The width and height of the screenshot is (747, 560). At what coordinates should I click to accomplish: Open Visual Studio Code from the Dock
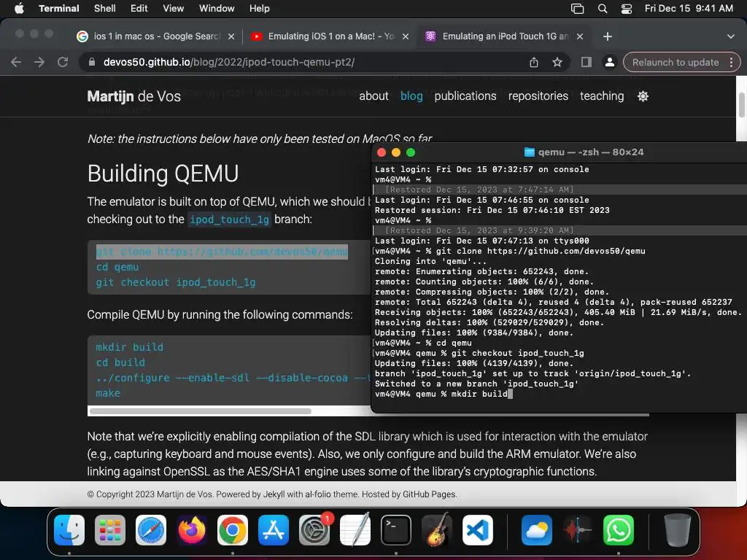[x=478, y=530]
